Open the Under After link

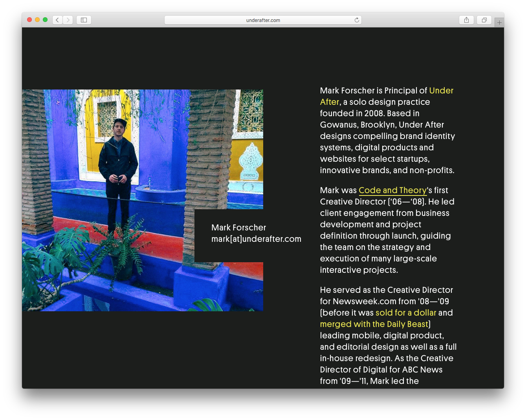tap(441, 91)
